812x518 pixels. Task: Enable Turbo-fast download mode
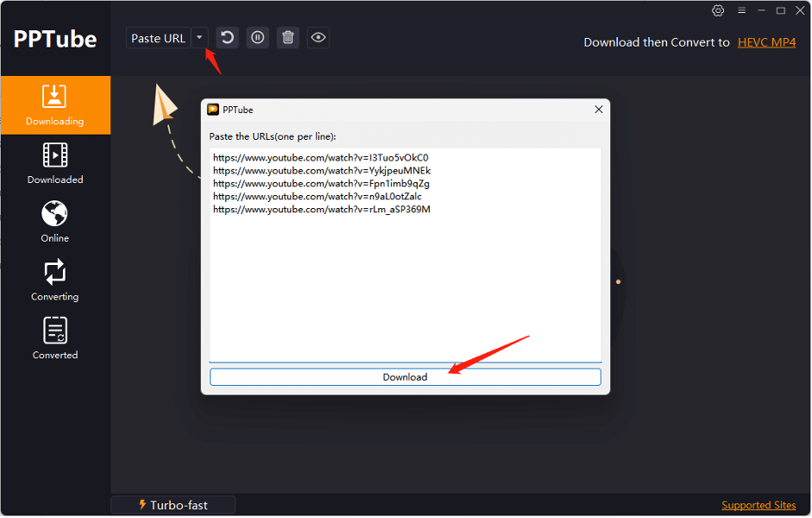tap(173, 504)
